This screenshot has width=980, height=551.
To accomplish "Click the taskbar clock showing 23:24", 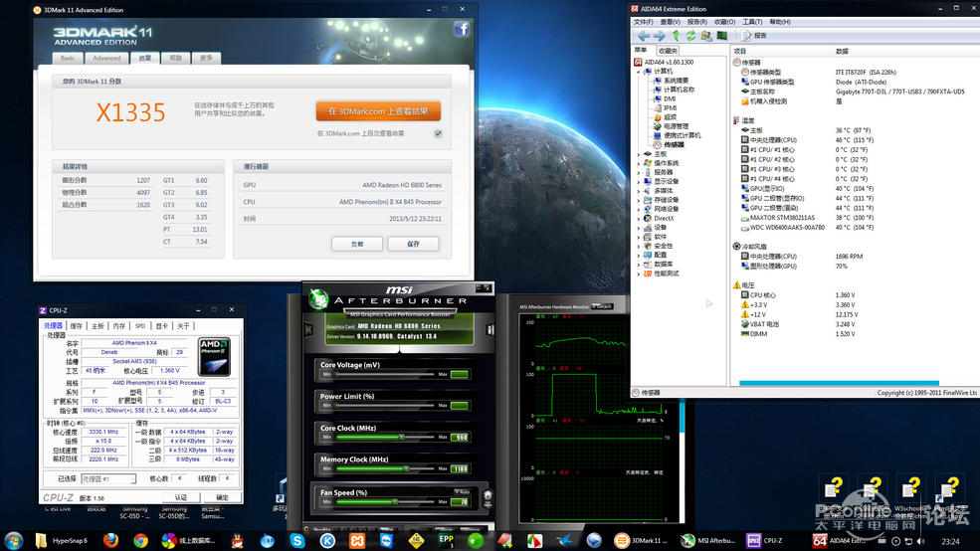I will pyautogui.click(x=950, y=541).
